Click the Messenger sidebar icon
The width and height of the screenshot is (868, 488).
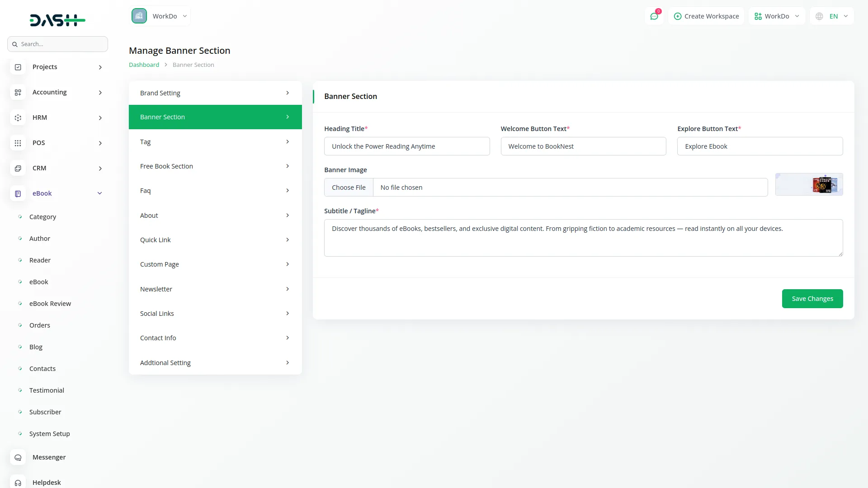[x=18, y=457]
